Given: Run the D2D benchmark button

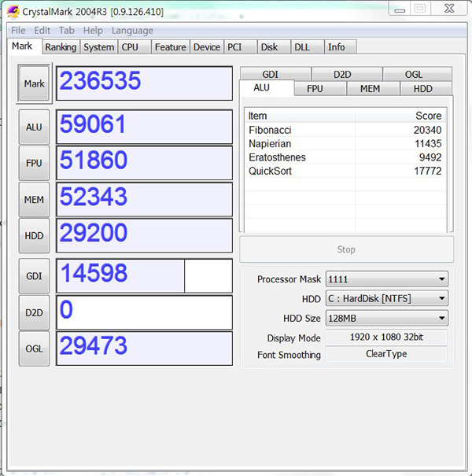Looking at the screenshot, I should click(34, 312).
